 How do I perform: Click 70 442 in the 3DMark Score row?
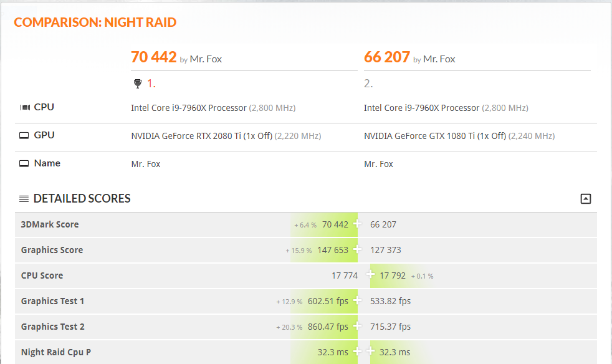tap(335, 224)
